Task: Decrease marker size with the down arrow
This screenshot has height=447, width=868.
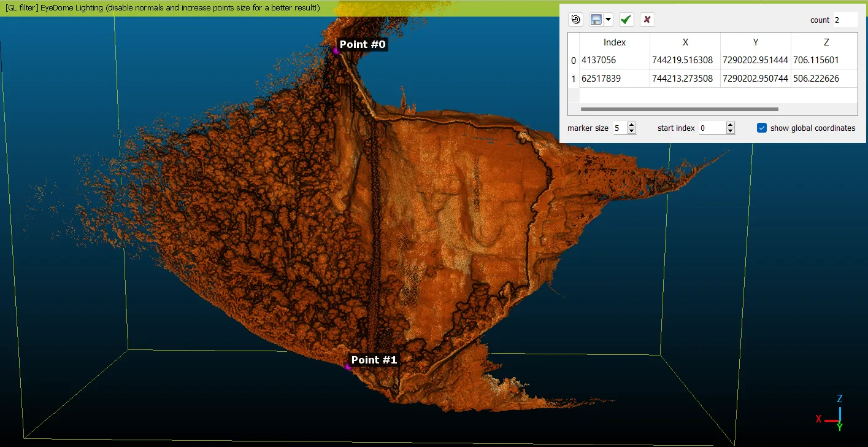Action: [632, 131]
